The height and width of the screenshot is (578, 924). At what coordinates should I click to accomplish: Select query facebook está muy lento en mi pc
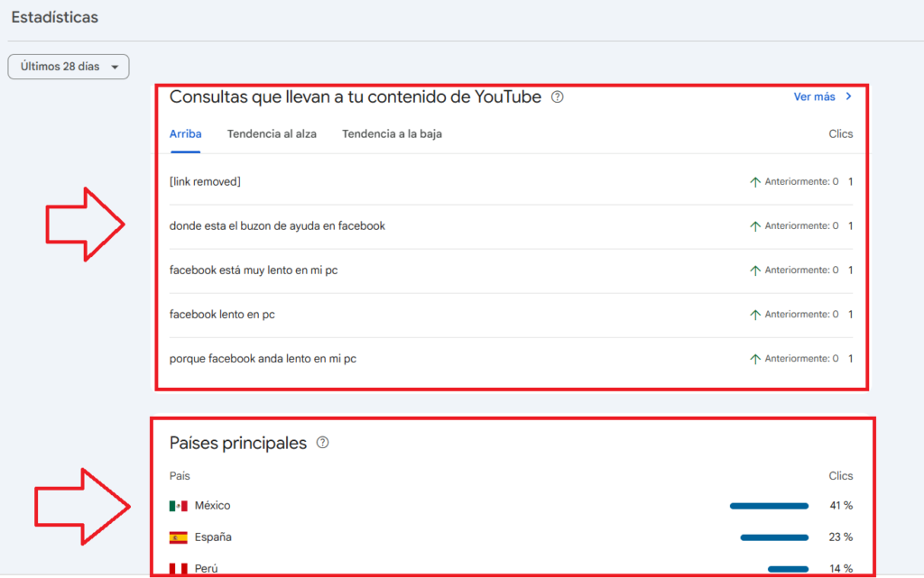[511, 271]
